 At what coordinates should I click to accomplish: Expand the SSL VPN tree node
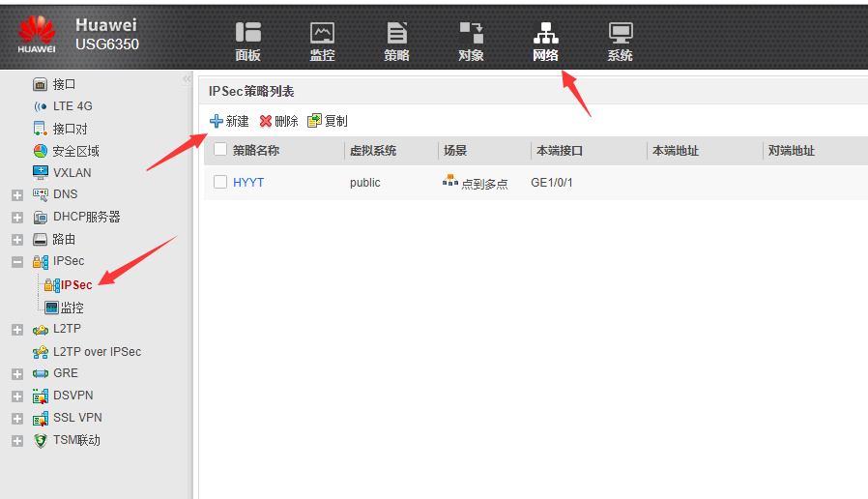coord(16,419)
